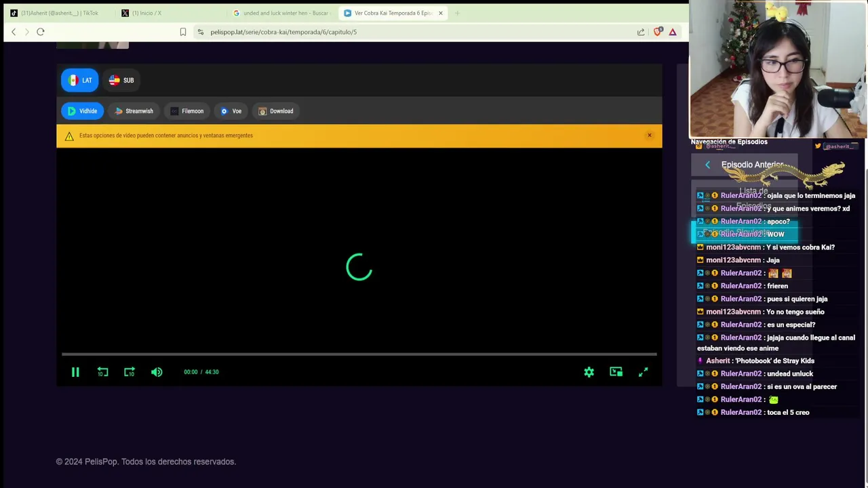The image size is (868, 488).
Task: Go forward in browser history
Action: point(27,32)
